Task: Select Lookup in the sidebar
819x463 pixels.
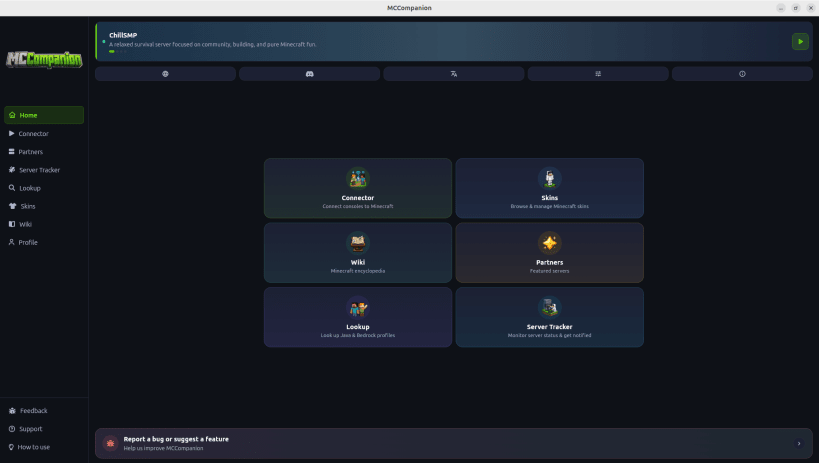Action: point(44,188)
